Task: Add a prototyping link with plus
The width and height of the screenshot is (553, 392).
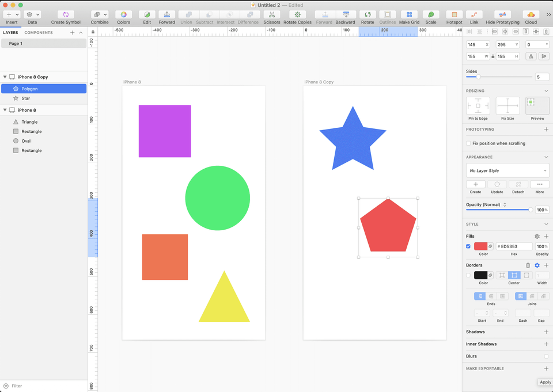Action: pyautogui.click(x=546, y=130)
